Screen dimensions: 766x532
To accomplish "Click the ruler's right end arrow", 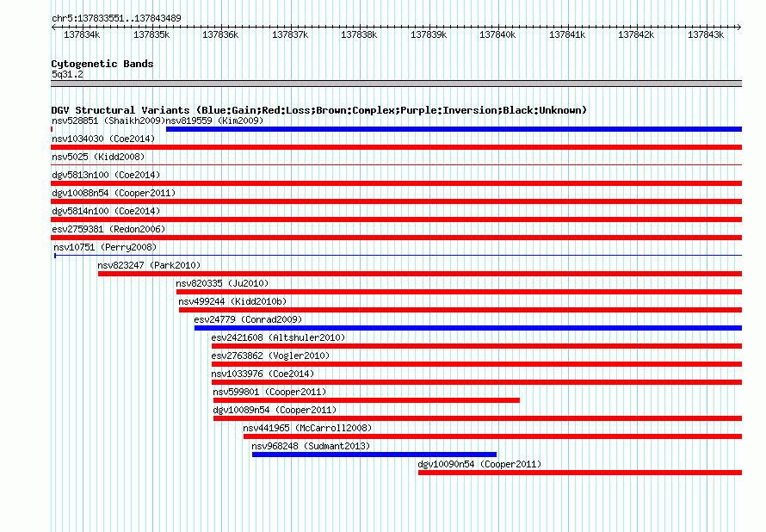I will click(x=739, y=27).
